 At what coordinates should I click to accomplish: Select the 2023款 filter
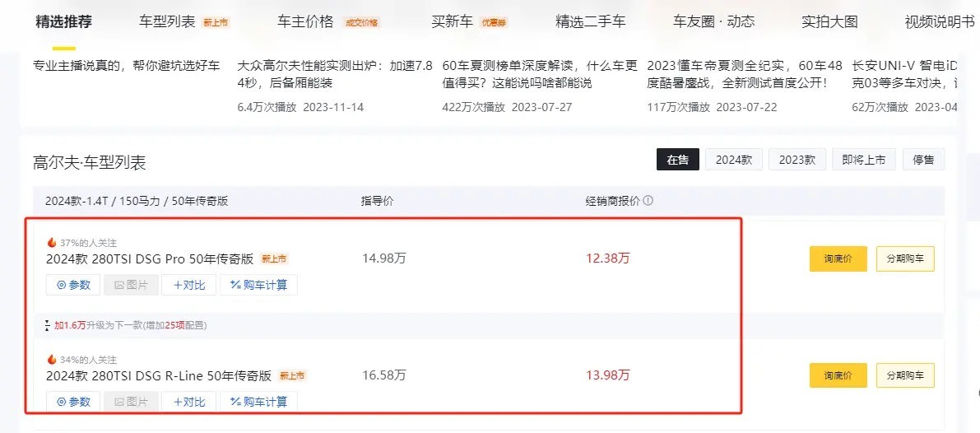[797, 161]
